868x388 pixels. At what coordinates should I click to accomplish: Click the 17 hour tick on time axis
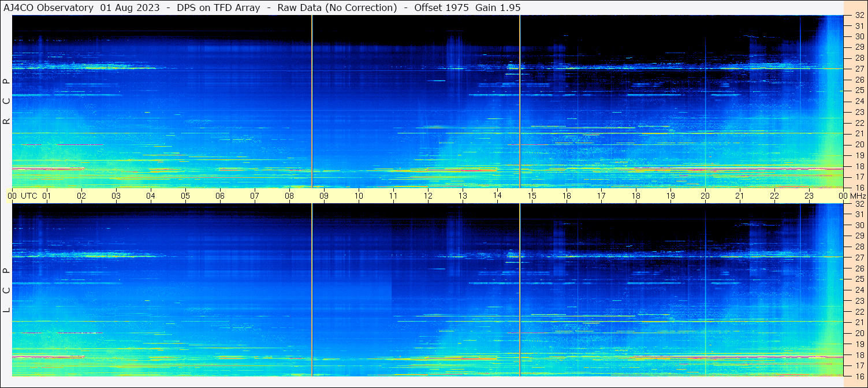601,196
